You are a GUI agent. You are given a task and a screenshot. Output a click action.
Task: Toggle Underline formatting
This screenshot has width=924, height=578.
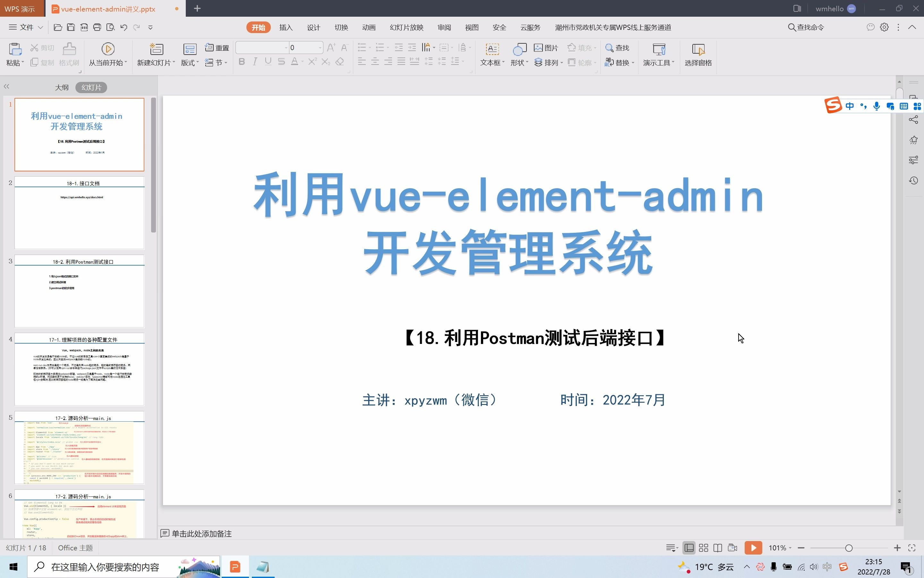(268, 62)
